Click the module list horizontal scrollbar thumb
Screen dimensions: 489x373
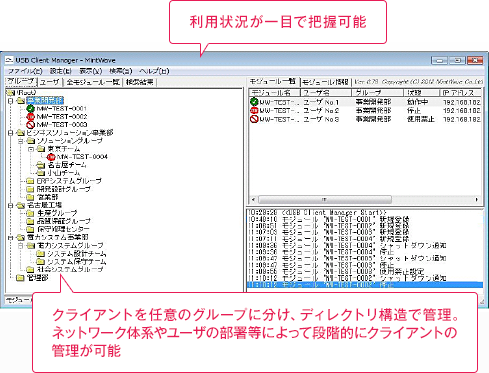click(x=324, y=200)
